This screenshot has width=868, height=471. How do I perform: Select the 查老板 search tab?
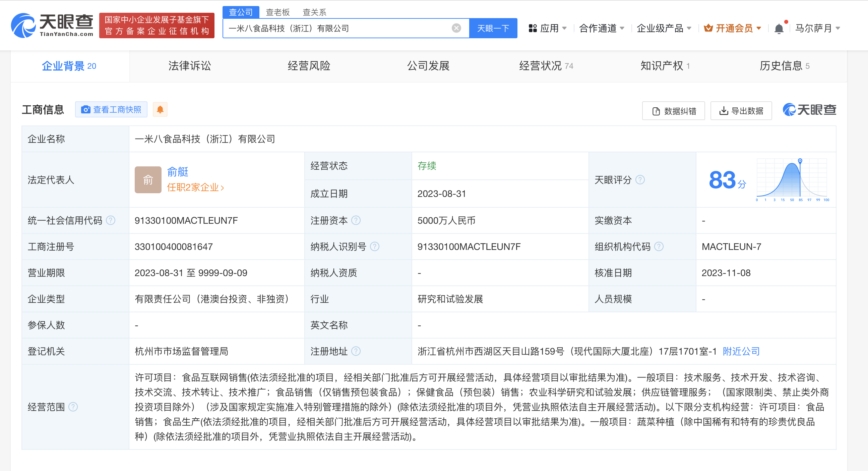pyautogui.click(x=277, y=12)
